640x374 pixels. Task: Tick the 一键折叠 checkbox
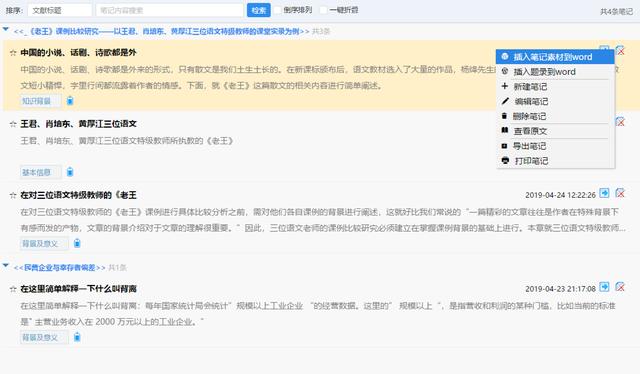(323, 10)
